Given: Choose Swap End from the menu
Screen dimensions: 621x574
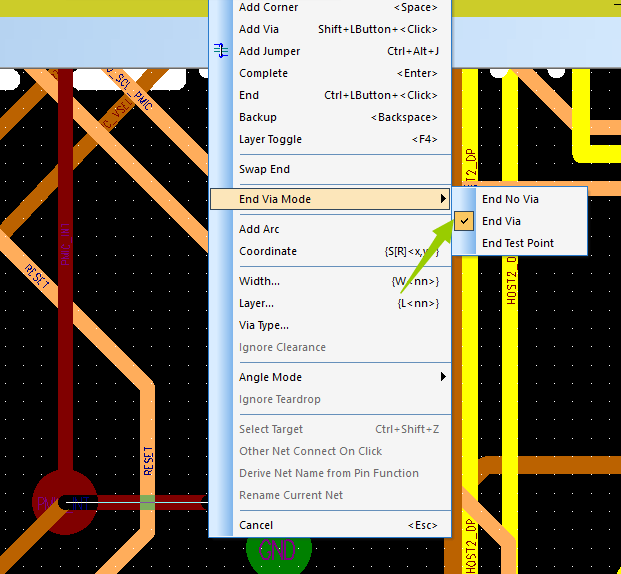Looking at the screenshot, I should click(x=330, y=169).
